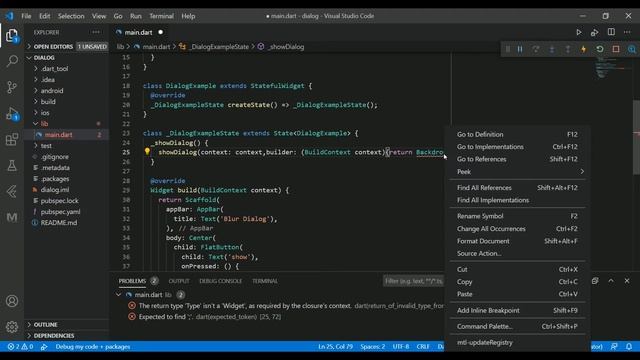This screenshot has height=360, width=640.
Task: Click the lightbulb quick fix on line 25
Action: pos(147,152)
